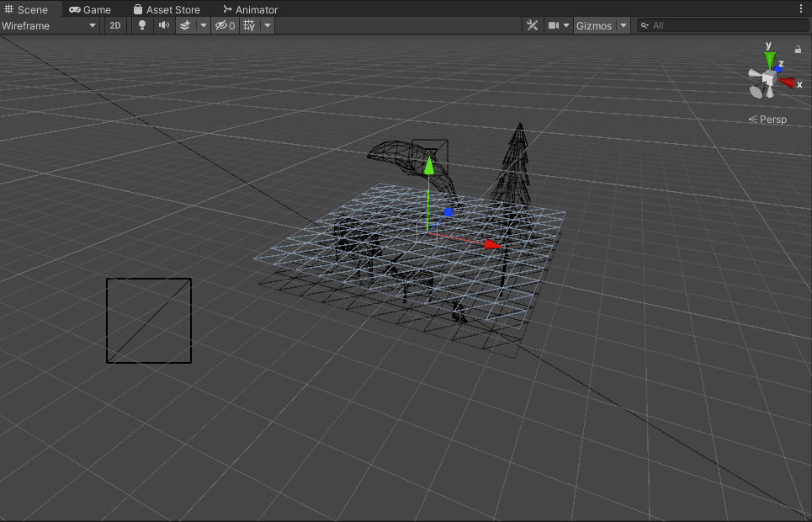Open the Asset Store tab
Screen dimensions: 812x522
pyautogui.click(x=167, y=9)
